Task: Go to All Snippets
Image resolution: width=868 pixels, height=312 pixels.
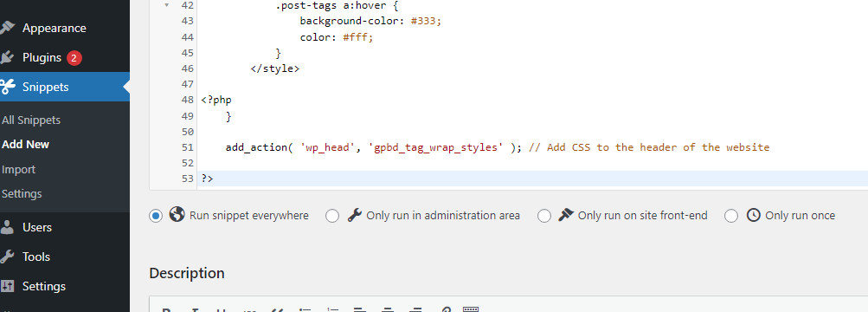Action: tap(31, 120)
